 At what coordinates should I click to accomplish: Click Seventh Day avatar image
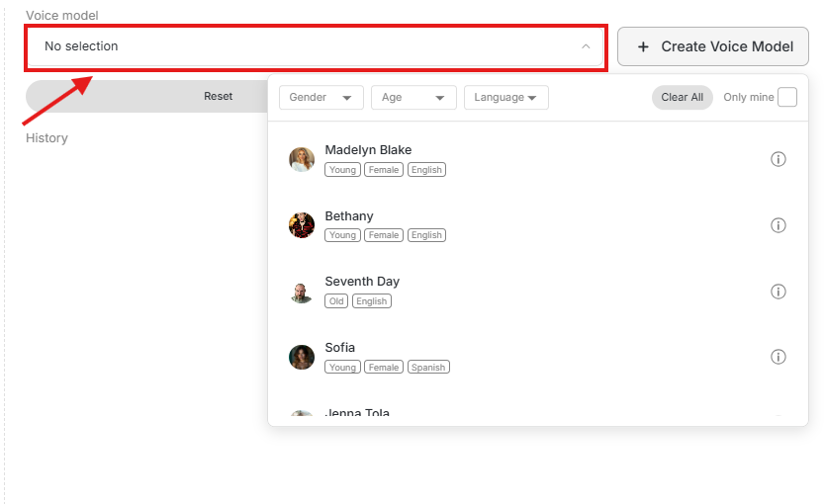click(x=302, y=292)
